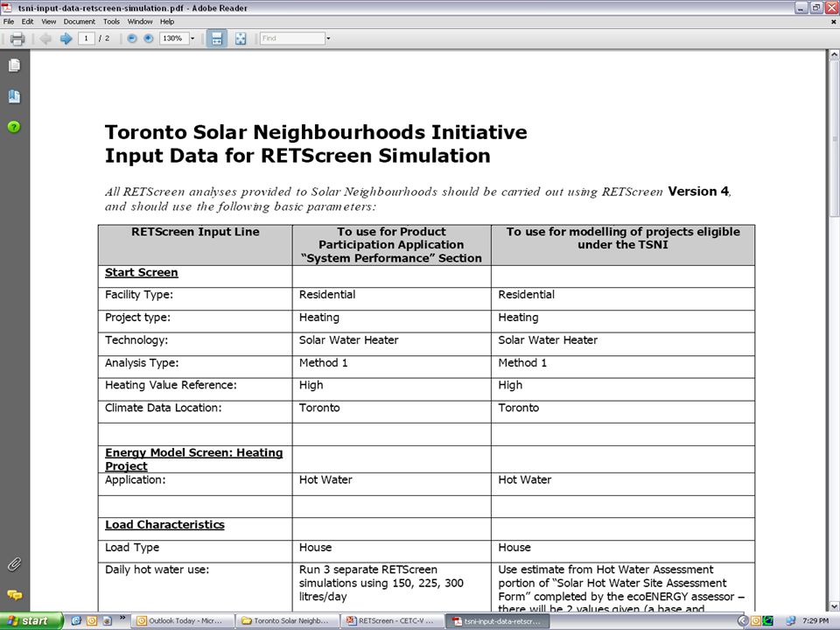Open the Attachments paperclip panel
The image size is (840, 630).
coord(14,564)
